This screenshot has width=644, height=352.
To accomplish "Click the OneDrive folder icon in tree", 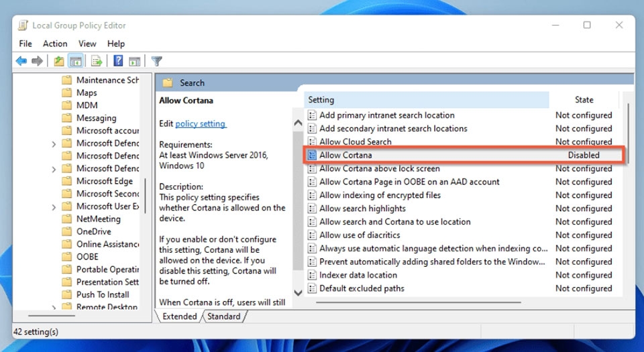I will point(66,231).
